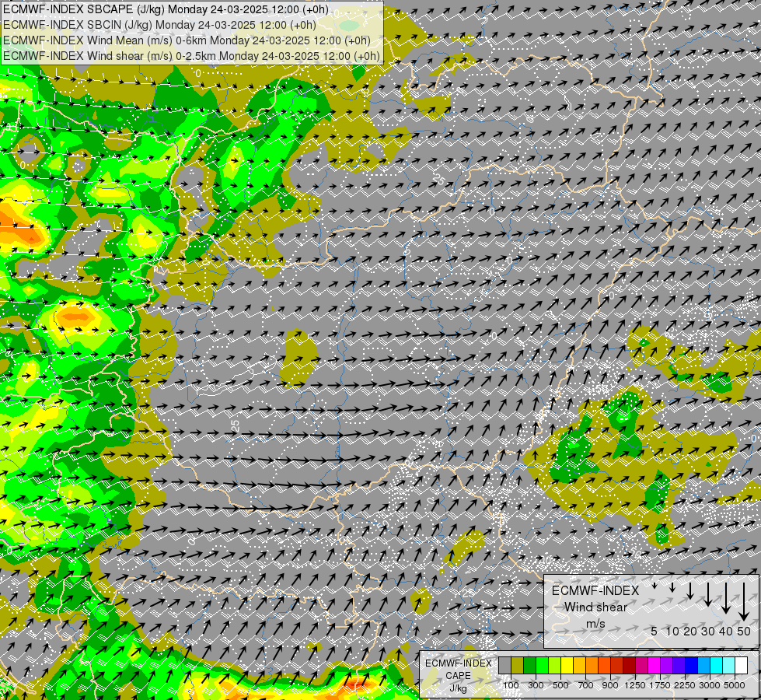761x700 pixels.
Task: Click the '1750' CAPE scale label
Action: click(x=660, y=685)
